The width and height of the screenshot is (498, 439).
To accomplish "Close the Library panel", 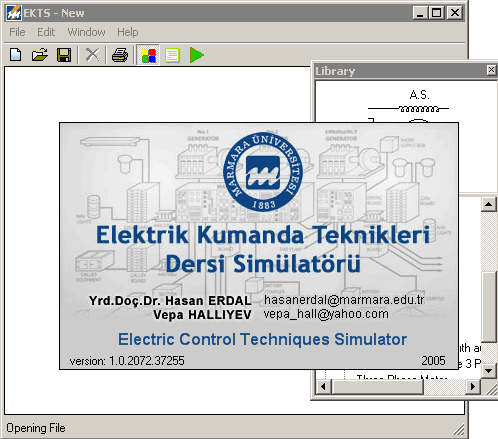I will 491,70.
